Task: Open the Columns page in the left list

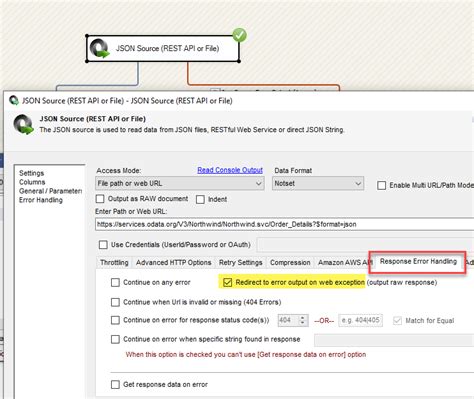Action: tap(32, 182)
